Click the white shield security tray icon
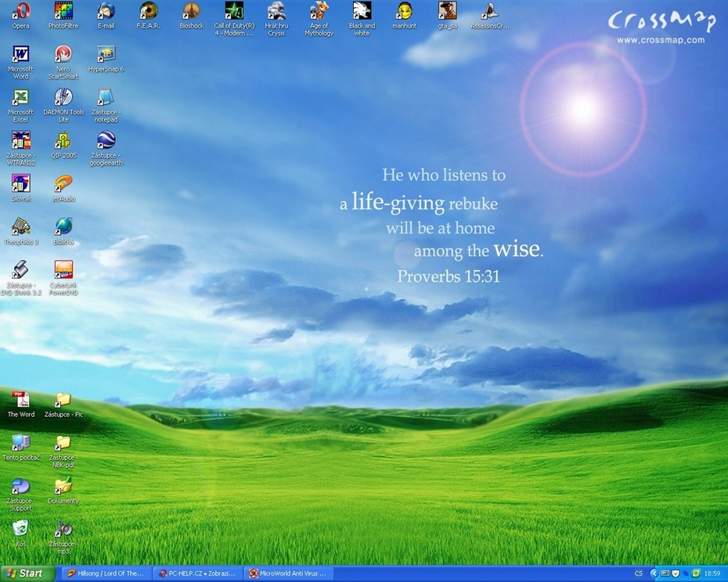Viewport: 728px width, 582px height. pos(676,573)
